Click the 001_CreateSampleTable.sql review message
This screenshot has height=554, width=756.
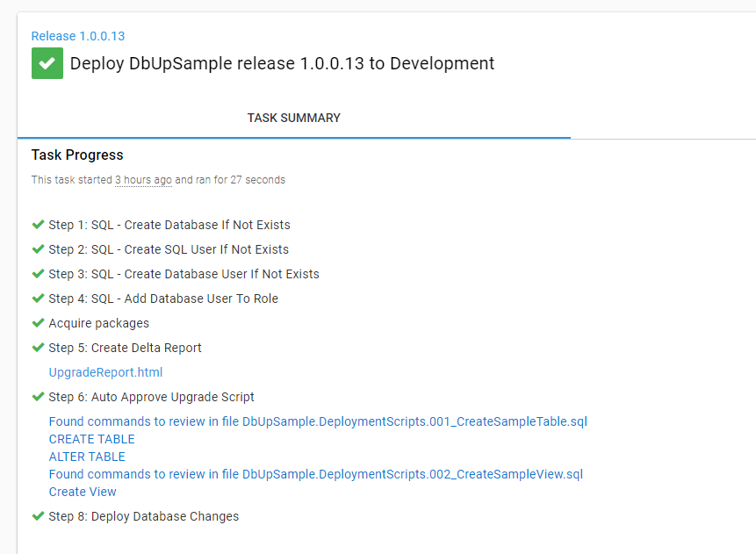(318, 421)
